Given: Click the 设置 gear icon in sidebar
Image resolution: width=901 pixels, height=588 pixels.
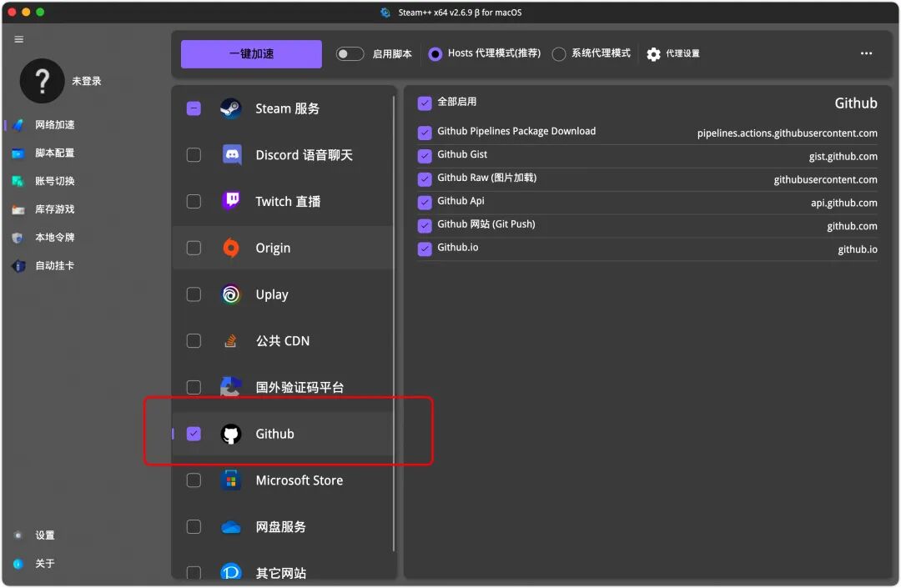Looking at the screenshot, I should click(18, 535).
